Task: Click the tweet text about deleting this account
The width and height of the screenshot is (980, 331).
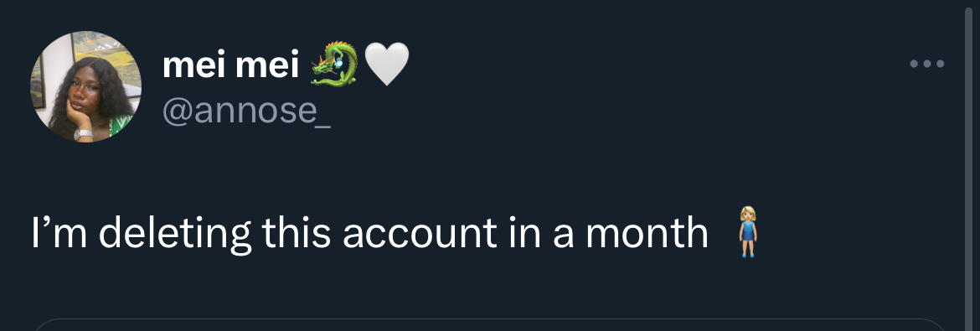Action: click(369, 233)
